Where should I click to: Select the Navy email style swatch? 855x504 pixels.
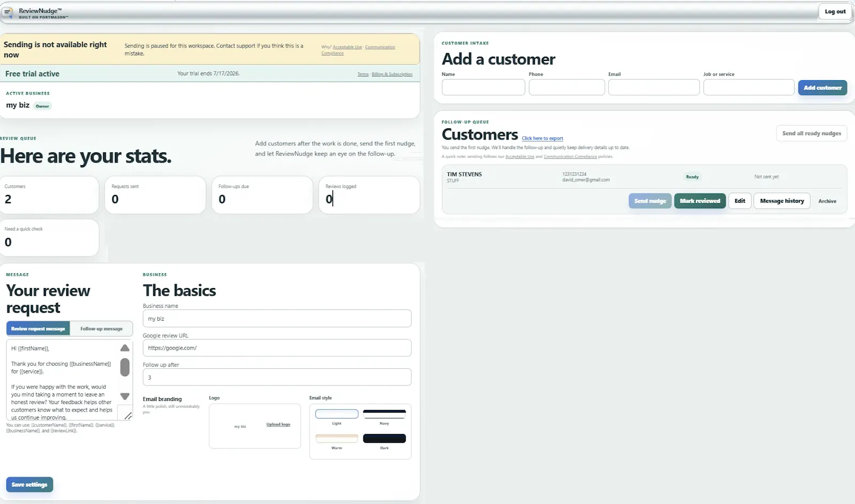click(384, 414)
